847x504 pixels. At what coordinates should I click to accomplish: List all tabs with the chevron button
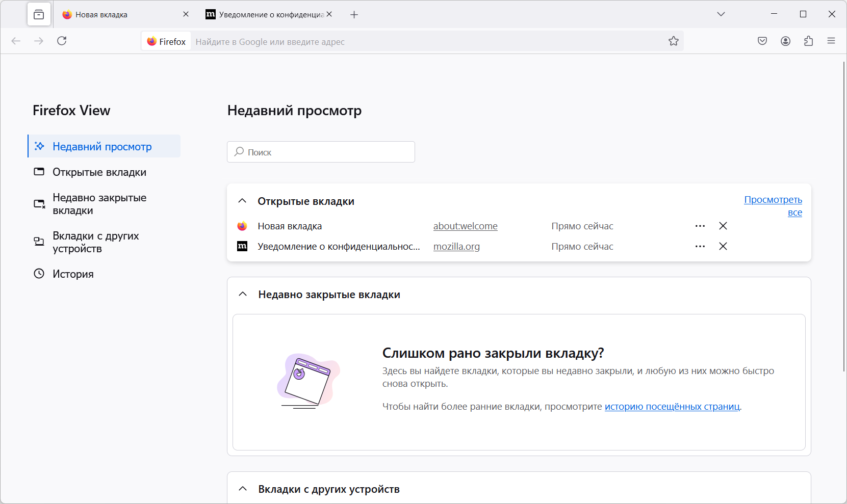[x=721, y=14]
